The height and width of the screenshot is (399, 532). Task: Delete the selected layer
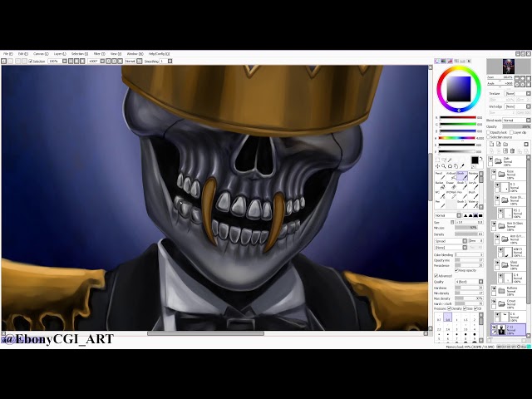coord(512,150)
